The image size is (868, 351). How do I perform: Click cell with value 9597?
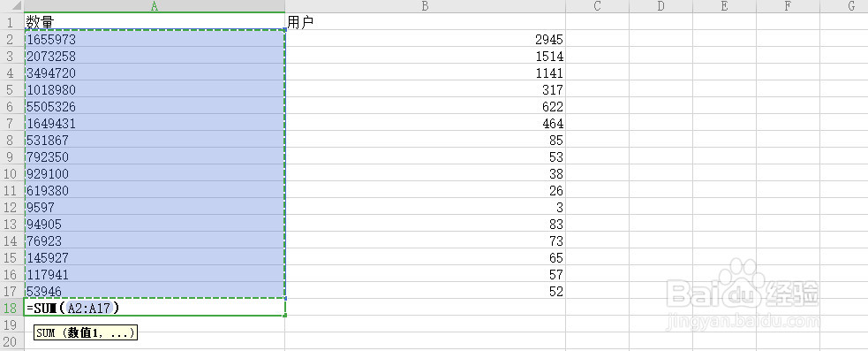pyautogui.click(x=155, y=207)
